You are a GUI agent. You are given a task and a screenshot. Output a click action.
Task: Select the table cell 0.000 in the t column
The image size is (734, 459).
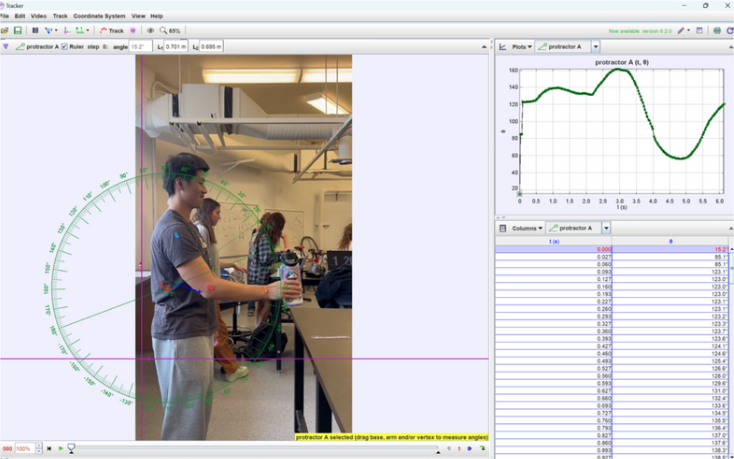554,249
